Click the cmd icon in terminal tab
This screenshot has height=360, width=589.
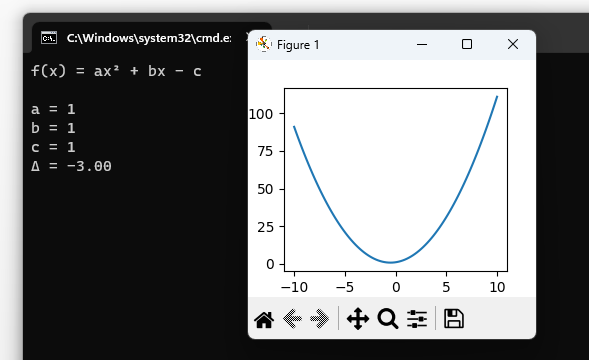[49, 38]
